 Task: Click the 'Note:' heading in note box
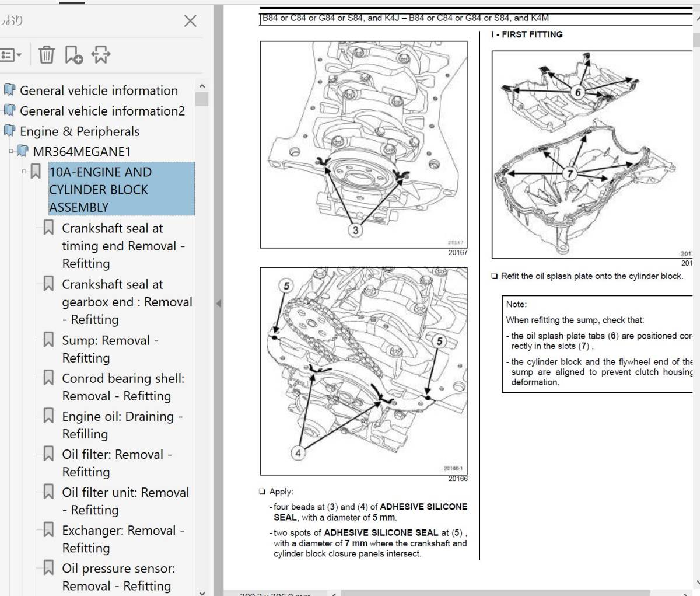tap(516, 304)
